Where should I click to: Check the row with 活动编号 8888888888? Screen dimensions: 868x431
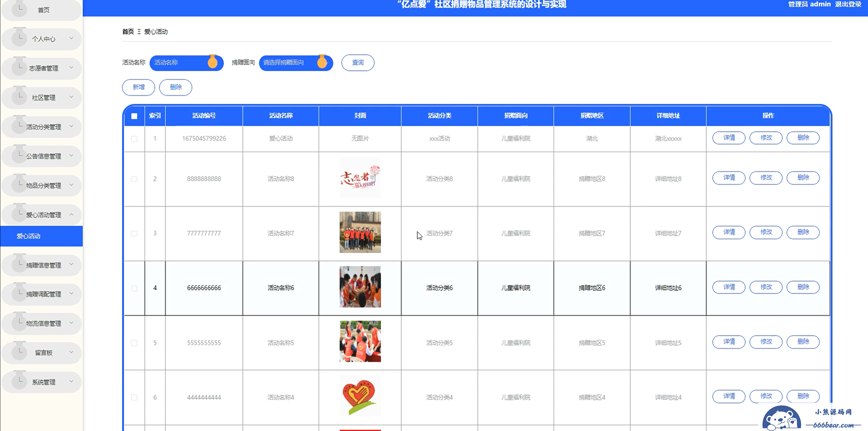click(x=134, y=179)
